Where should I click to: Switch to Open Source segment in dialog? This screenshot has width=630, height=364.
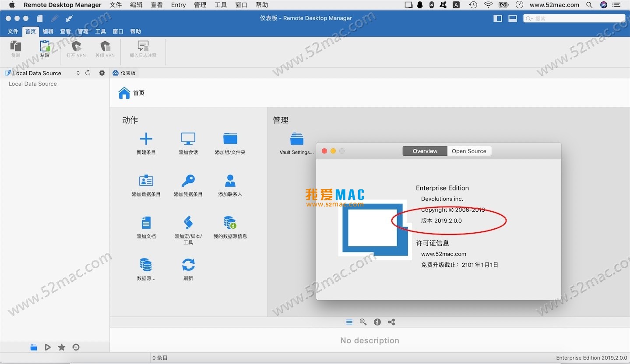pyautogui.click(x=469, y=151)
